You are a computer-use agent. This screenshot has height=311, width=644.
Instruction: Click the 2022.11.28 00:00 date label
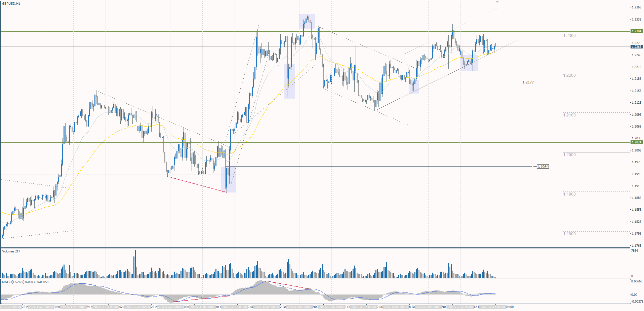(x=137, y=307)
